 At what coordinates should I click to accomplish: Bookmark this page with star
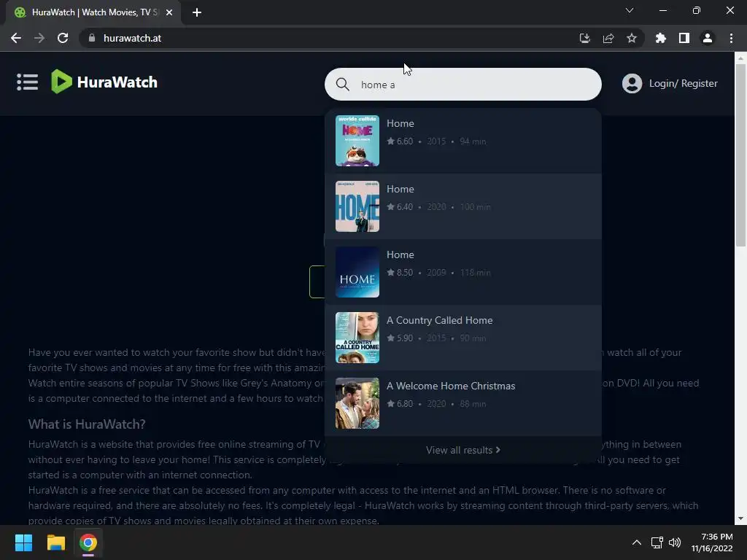pyautogui.click(x=632, y=38)
